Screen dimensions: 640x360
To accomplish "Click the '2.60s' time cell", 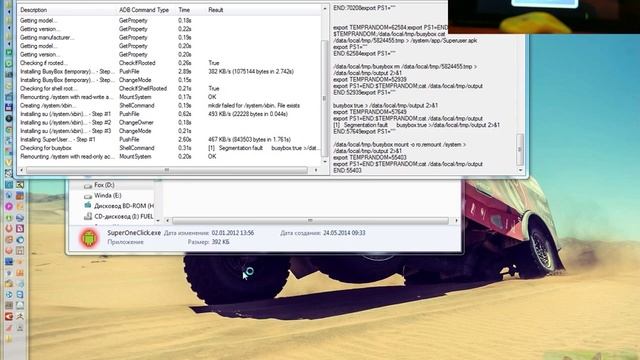I will coord(184,140).
